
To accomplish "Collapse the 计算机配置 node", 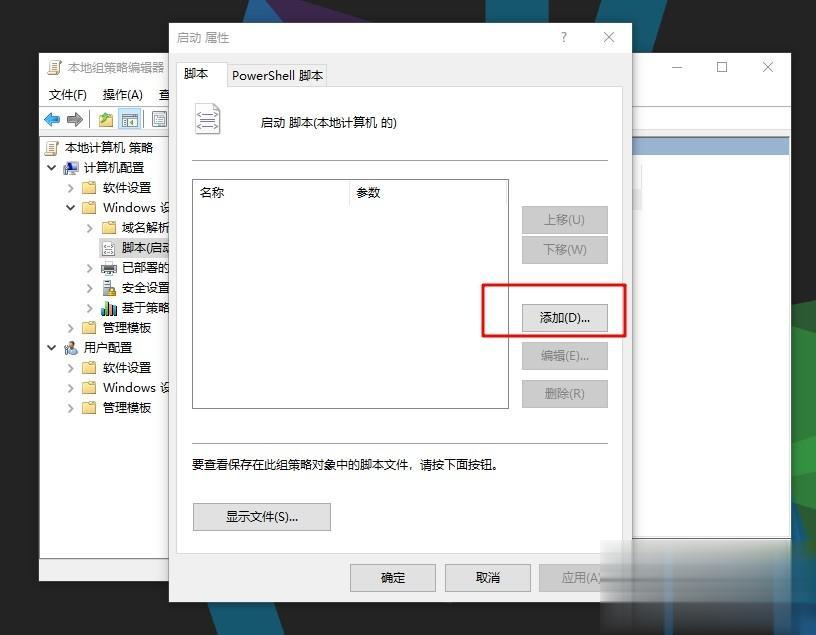I will pyautogui.click(x=52, y=168).
